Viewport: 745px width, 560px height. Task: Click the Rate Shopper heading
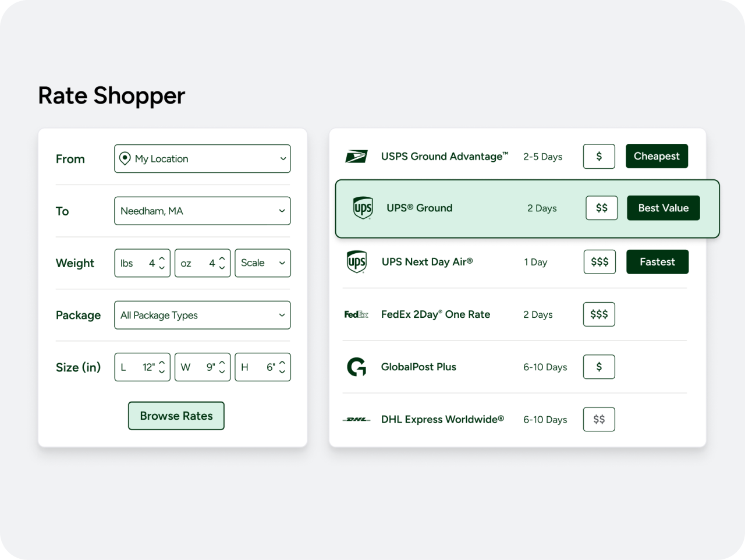point(112,96)
